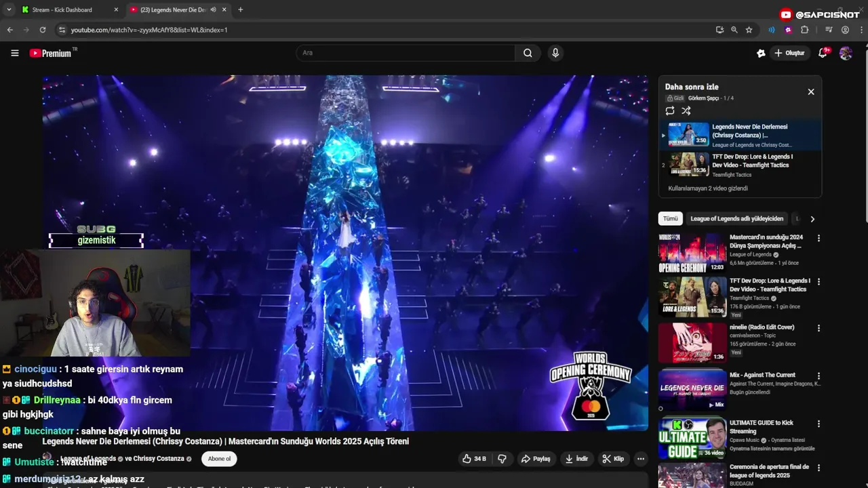View site information icon in address bar
868x488 pixels.
[x=62, y=30]
